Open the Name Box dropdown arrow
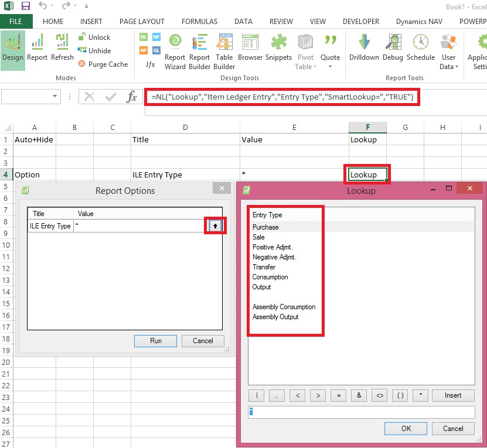 point(55,97)
